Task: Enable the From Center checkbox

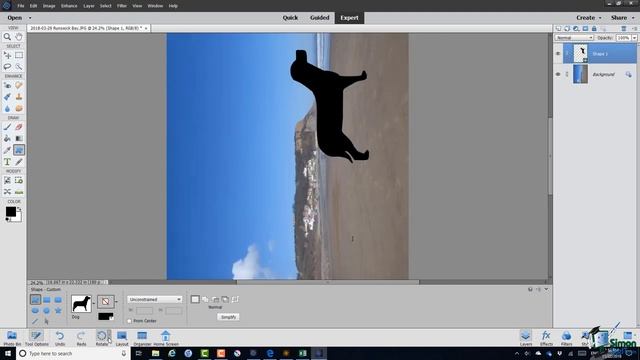Action: 129,321
